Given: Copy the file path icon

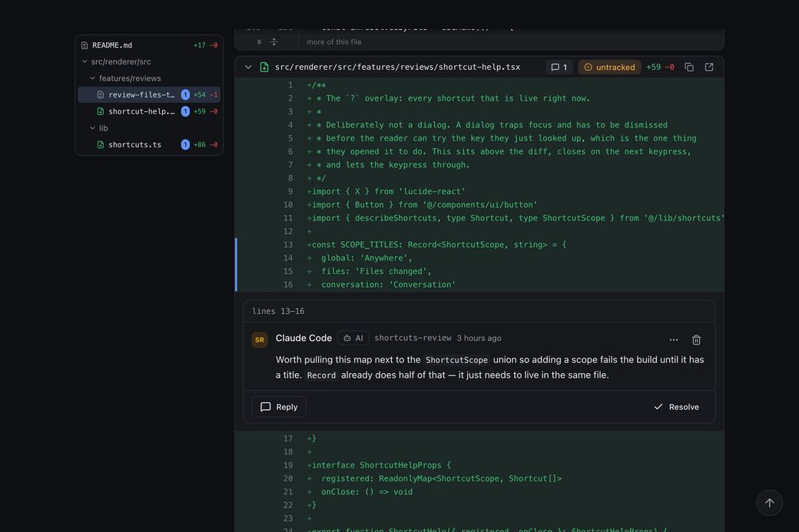Looking at the screenshot, I should pos(689,68).
